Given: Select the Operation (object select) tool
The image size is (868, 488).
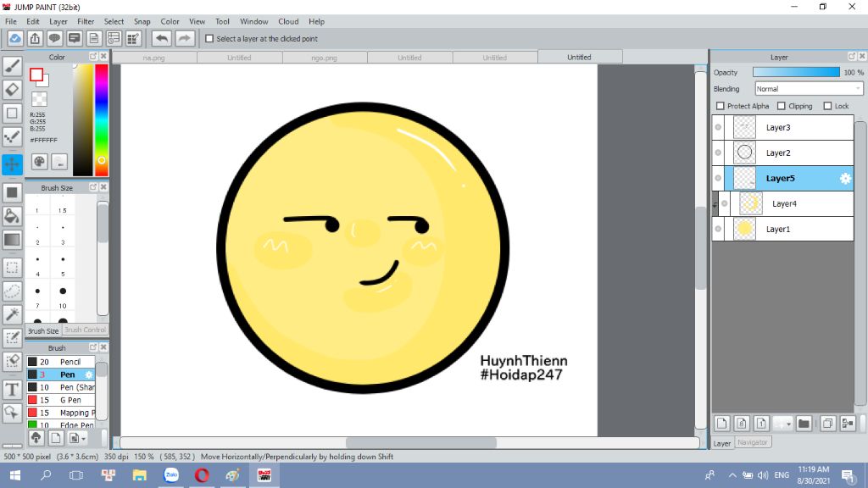Looking at the screenshot, I should pyautogui.click(x=12, y=413).
